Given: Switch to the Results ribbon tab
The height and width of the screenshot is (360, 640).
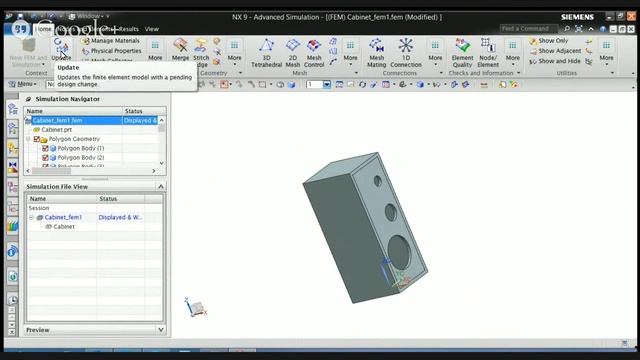Looking at the screenshot, I should (129, 29).
